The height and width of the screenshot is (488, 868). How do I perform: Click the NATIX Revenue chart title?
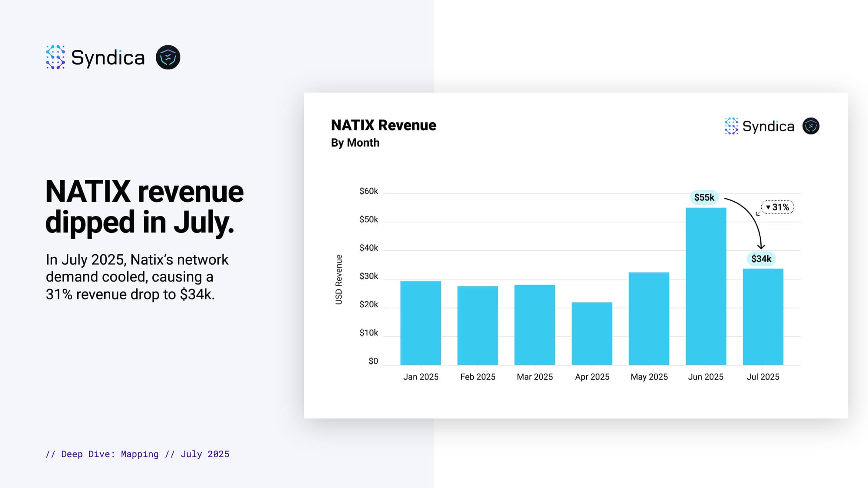tap(383, 125)
